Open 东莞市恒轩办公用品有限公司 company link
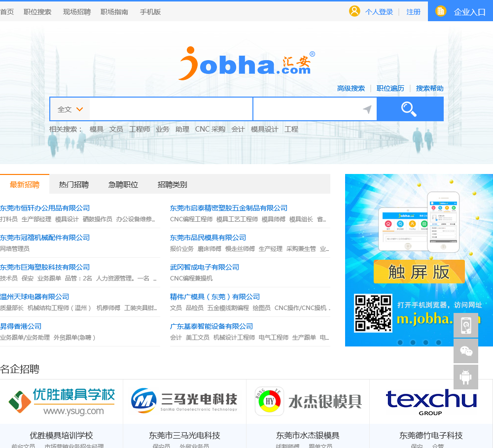This screenshot has width=493, height=448. pyautogui.click(x=45, y=208)
